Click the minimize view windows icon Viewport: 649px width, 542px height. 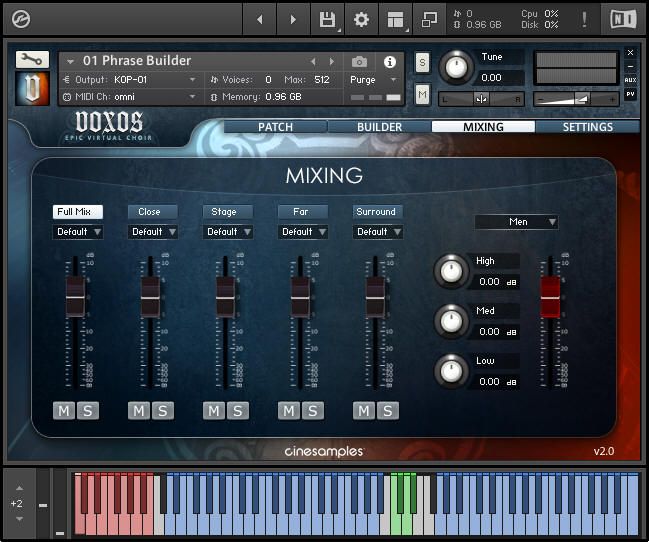pyautogui.click(x=429, y=19)
